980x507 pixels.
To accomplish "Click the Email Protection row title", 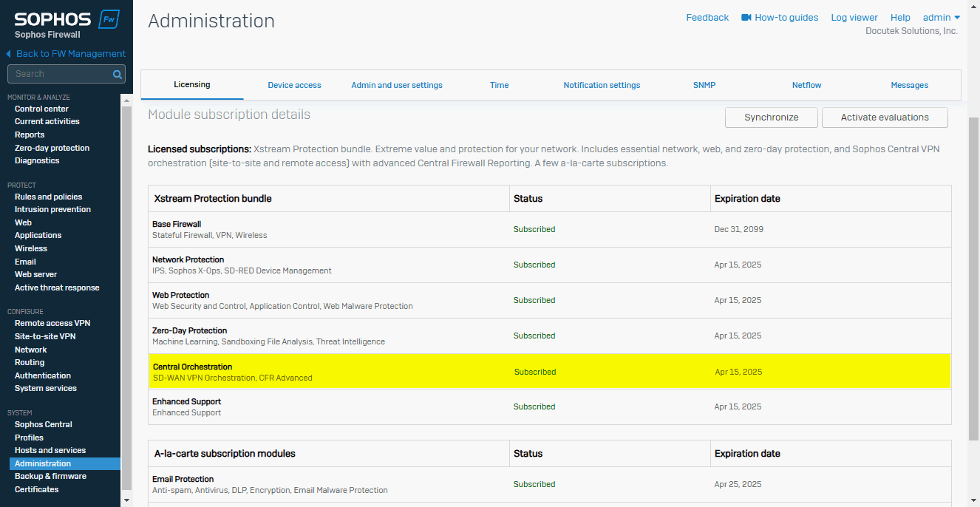I will click(x=183, y=479).
